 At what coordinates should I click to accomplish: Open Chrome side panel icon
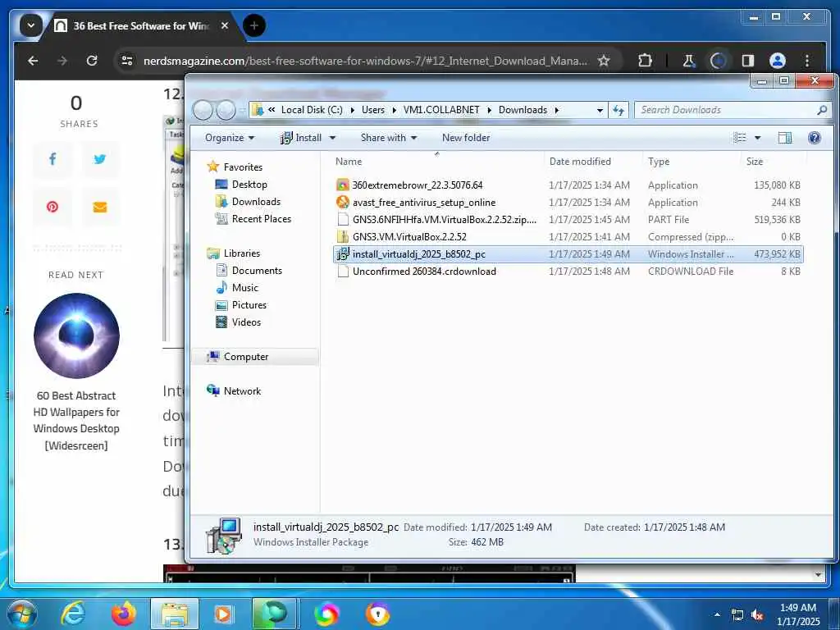pos(748,61)
